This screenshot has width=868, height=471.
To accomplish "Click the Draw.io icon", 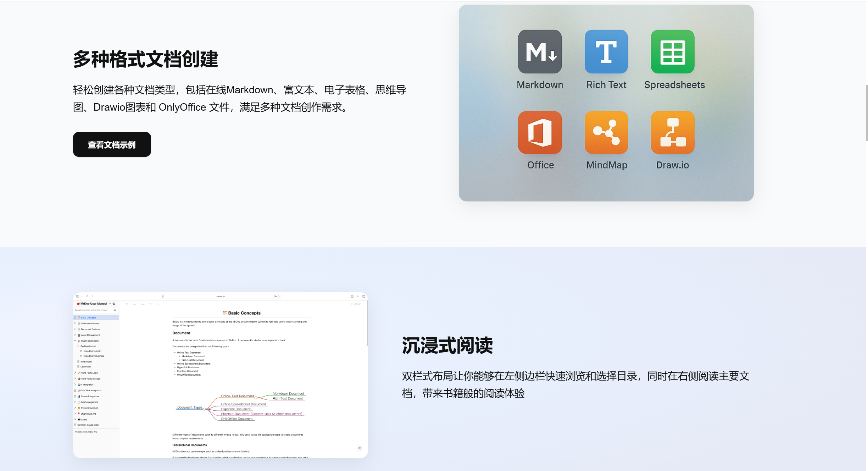I will (x=672, y=133).
